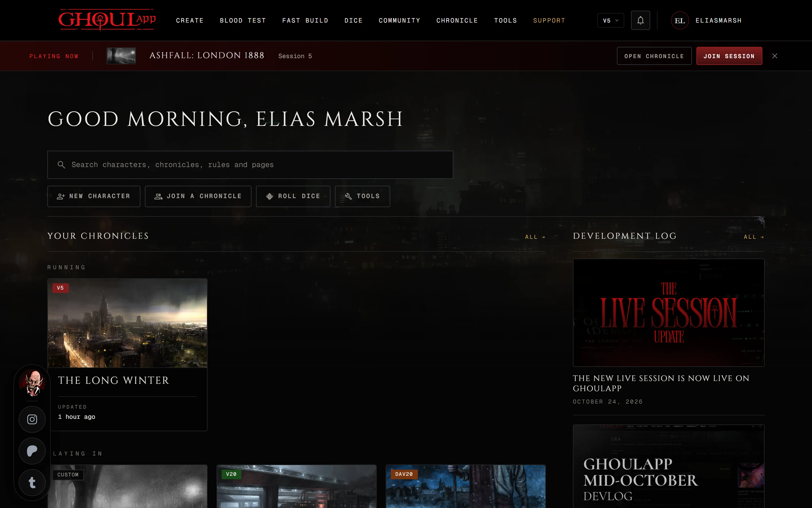Open the Mid-October Devlog card
The height and width of the screenshot is (508, 812).
pos(668,466)
